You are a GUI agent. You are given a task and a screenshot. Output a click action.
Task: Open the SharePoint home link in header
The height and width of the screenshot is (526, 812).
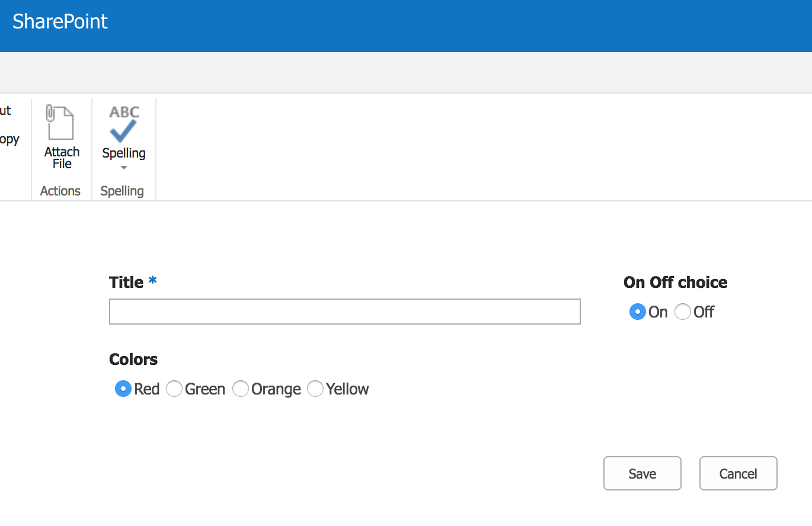(x=60, y=22)
